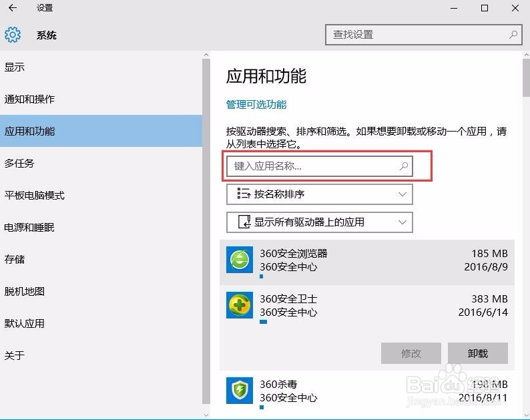Screen dimensions: 530x420
Task: Click the magnifier in 查找设置 box
Action: [513, 35]
